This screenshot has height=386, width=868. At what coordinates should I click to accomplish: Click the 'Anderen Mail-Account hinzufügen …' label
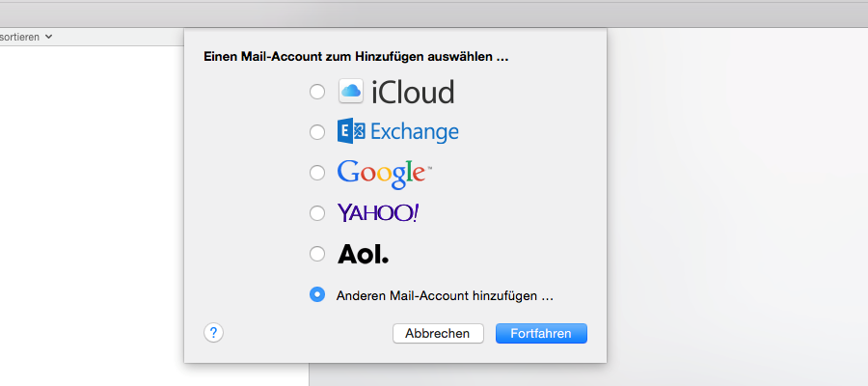click(x=445, y=295)
